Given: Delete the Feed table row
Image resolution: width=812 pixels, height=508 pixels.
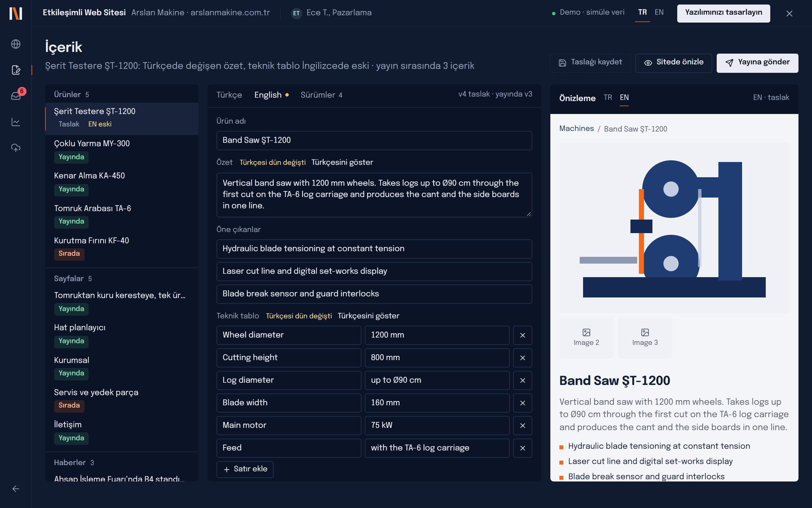Looking at the screenshot, I should [522, 448].
